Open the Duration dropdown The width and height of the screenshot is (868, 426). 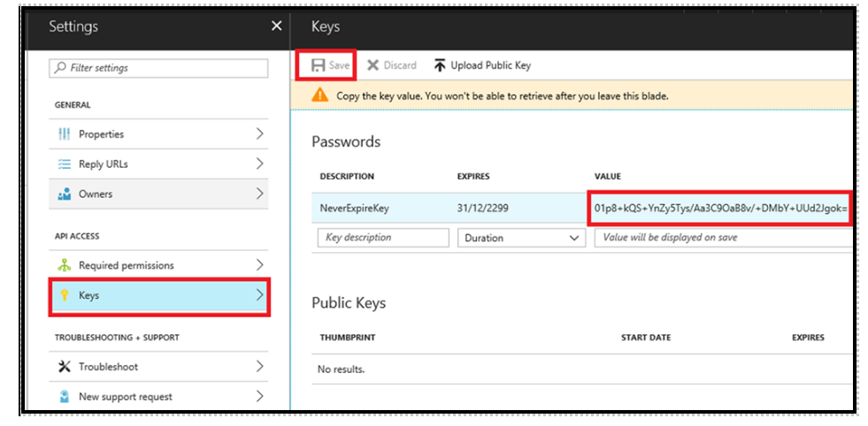[521, 238]
